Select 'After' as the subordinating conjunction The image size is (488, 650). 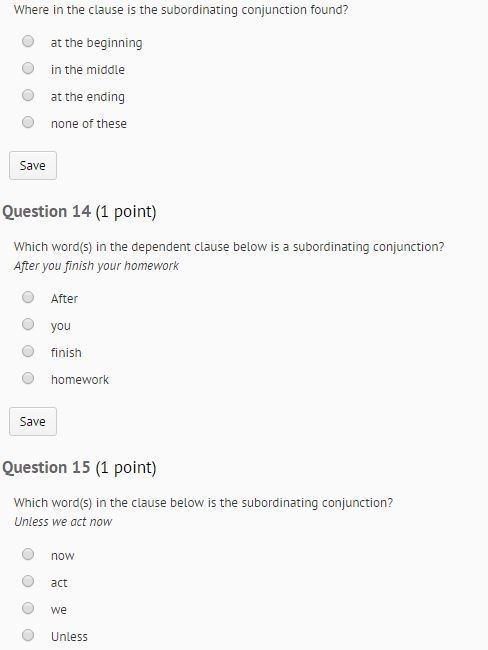click(x=28, y=297)
